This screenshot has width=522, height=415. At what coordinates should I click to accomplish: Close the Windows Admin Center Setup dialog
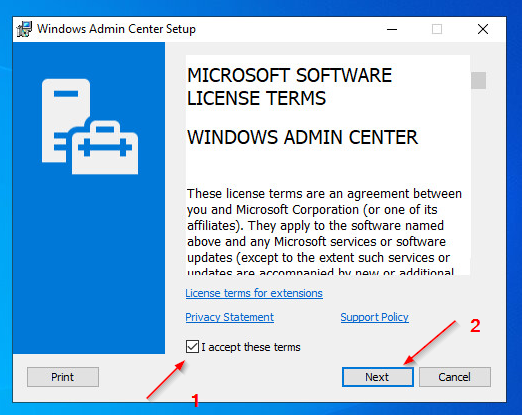click(483, 29)
